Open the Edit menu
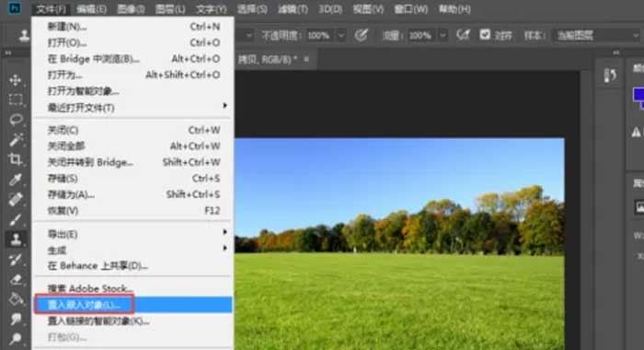This screenshot has width=644, height=350. [x=91, y=9]
